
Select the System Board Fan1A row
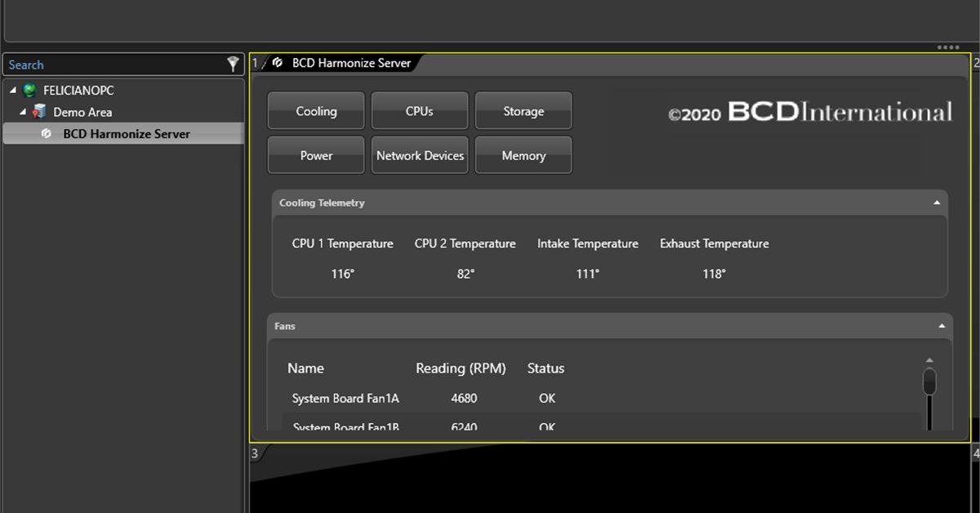pos(602,399)
